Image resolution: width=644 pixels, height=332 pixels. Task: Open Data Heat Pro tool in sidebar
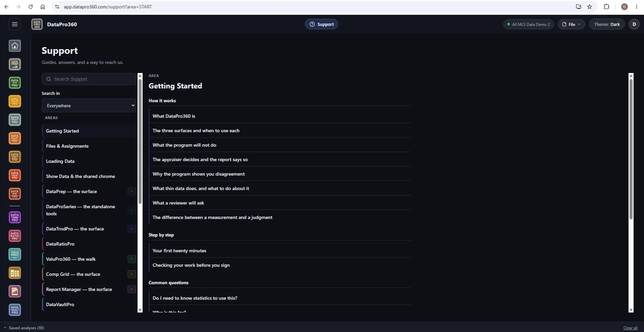pos(15,175)
